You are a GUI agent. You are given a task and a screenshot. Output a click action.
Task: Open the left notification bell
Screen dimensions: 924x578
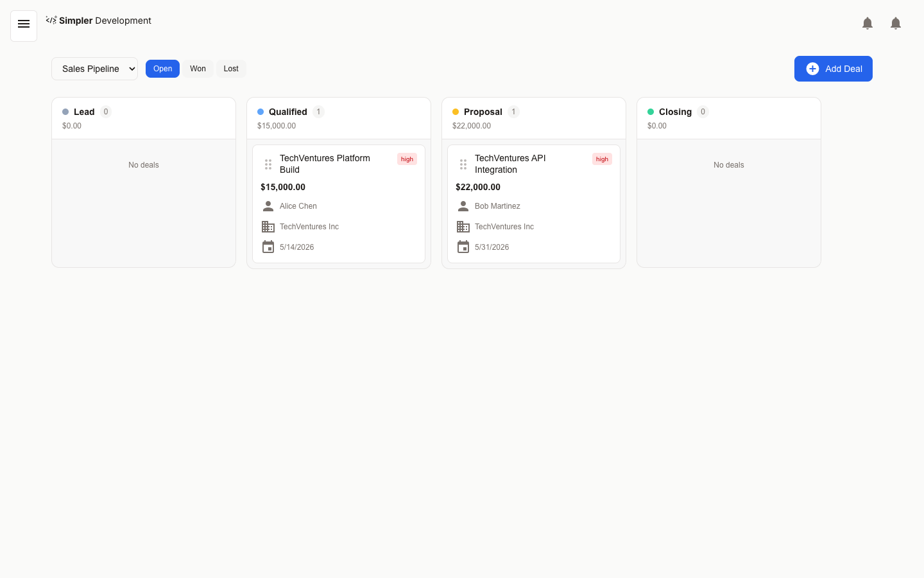(868, 24)
